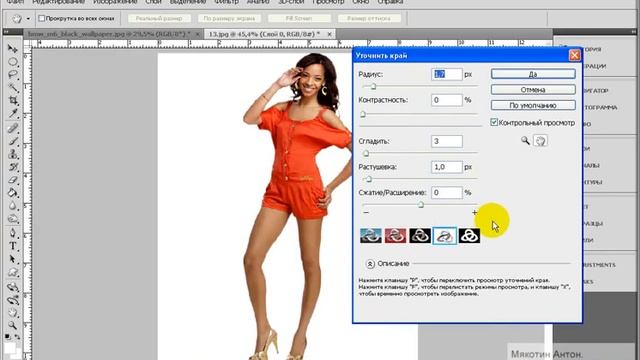Click the Радиус value field
The height and width of the screenshot is (360, 640).
click(x=447, y=74)
